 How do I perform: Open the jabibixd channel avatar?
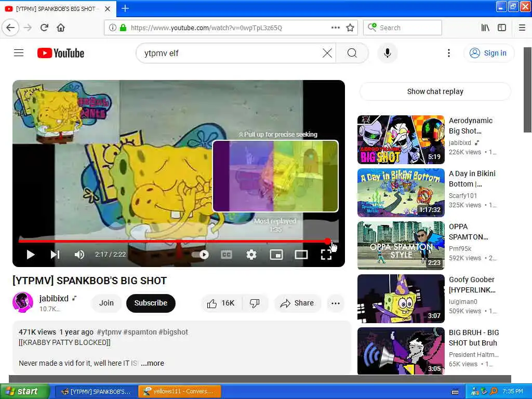pyautogui.click(x=23, y=302)
